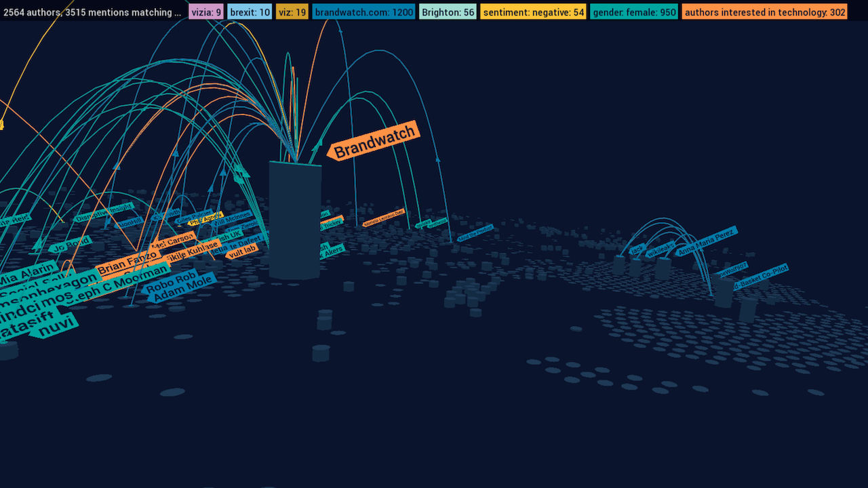The width and height of the screenshot is (868, 488).
Task: Select the AlonHill label
Action: coord(127,223)
